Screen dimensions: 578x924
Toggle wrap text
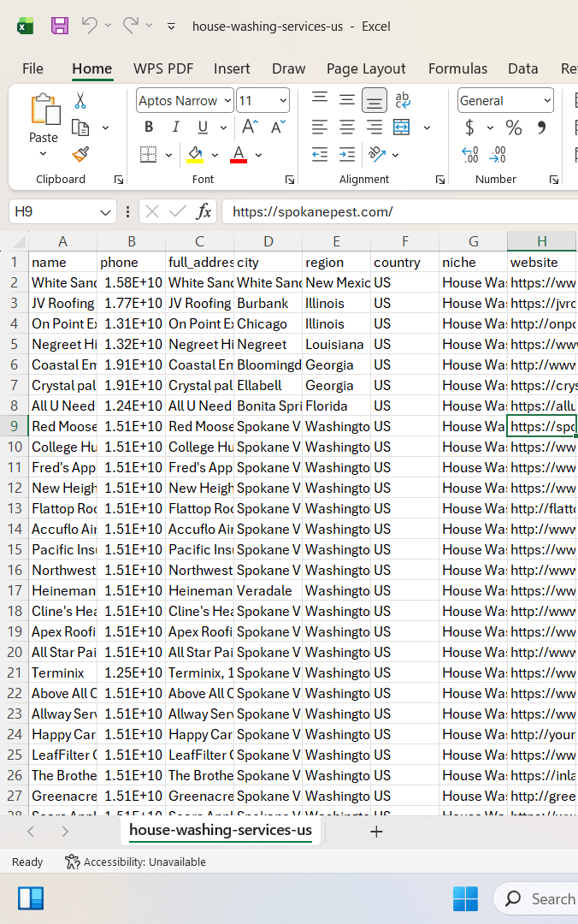point(403,100)
